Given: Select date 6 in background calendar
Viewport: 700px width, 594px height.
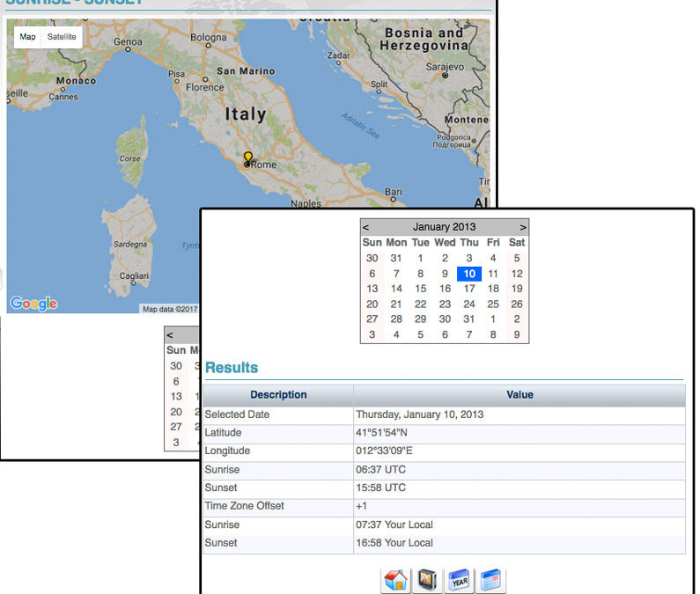Looking at the screenshot, I should pos(176,382).
